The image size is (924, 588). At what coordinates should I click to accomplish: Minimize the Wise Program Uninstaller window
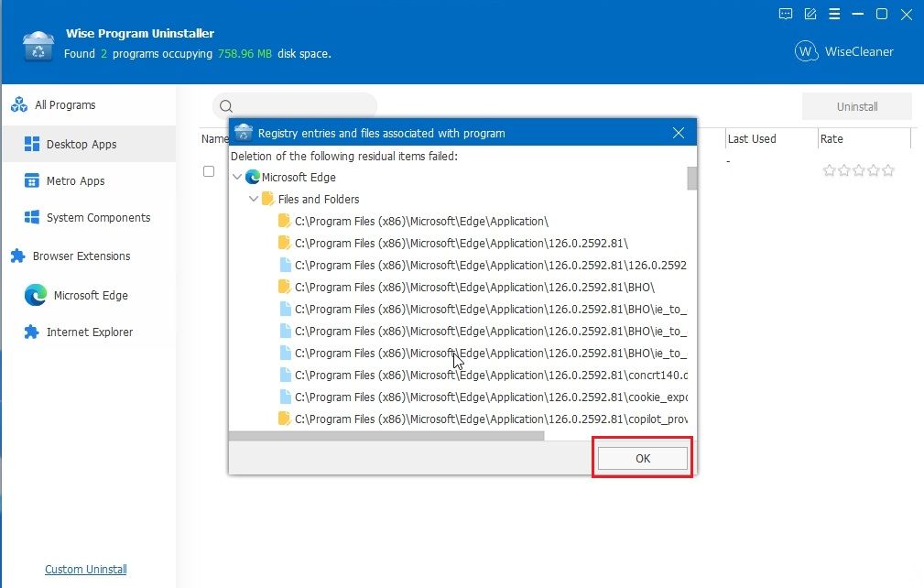tap(858, 14)
